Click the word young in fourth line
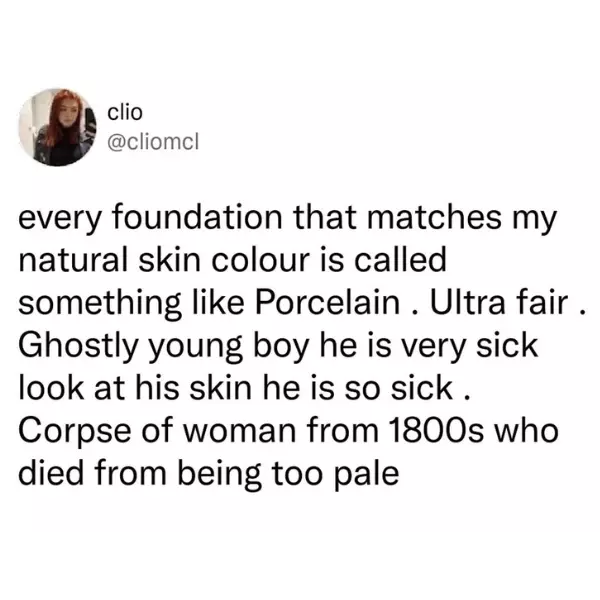This screenshot has width=600, height=600. (196, 347)
